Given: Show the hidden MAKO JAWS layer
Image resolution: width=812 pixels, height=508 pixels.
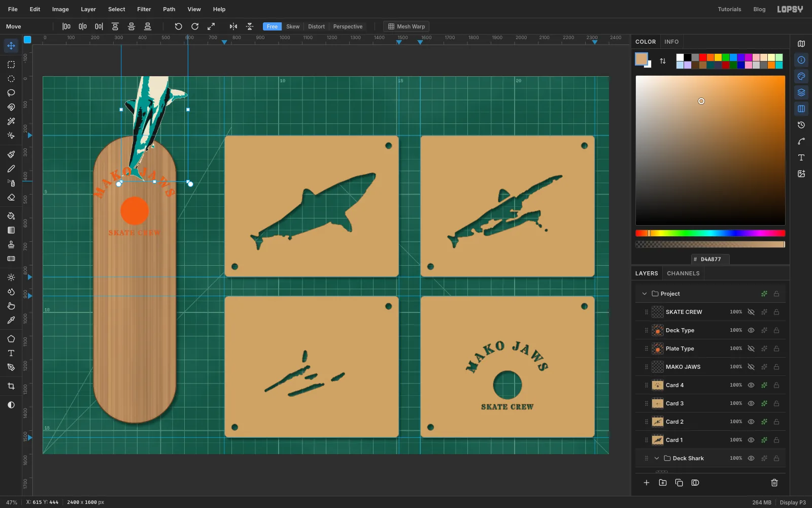Looking at the screenshot, I should click(x=751, y=367).
